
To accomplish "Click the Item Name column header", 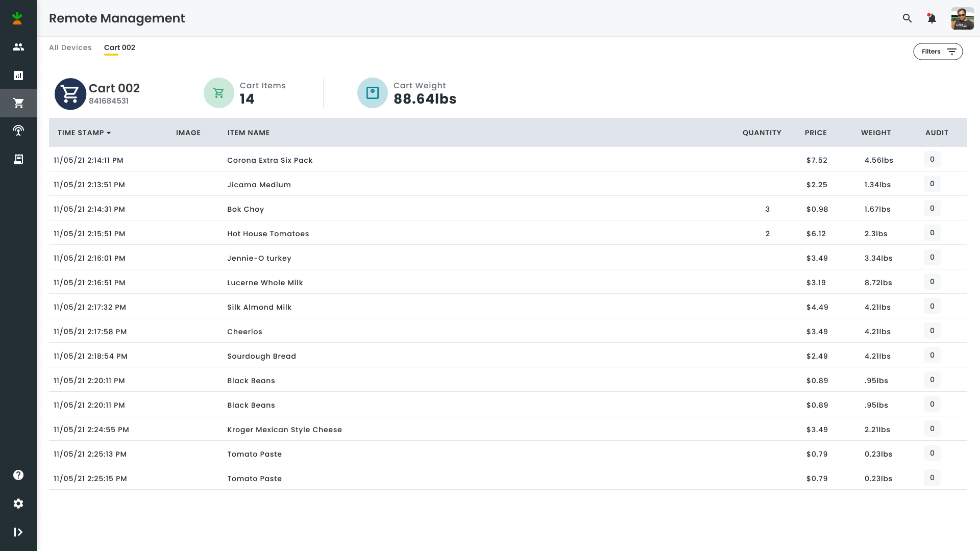I will (249, 133).
